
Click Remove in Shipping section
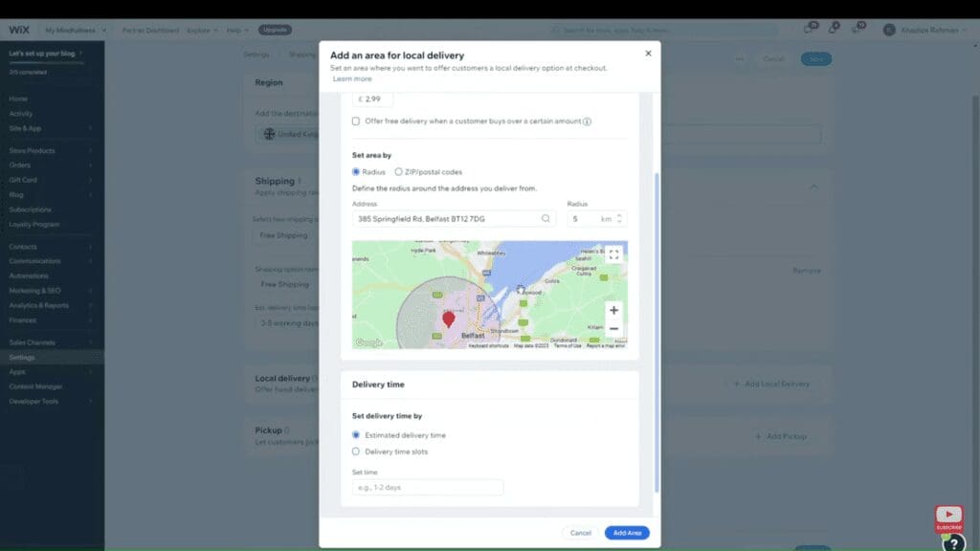[x=807, y=271]
